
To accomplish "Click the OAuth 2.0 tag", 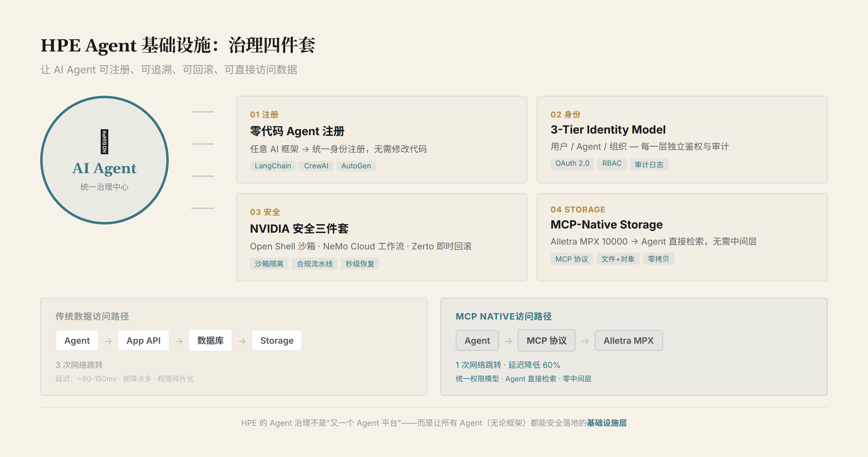I will pos(572,163).
